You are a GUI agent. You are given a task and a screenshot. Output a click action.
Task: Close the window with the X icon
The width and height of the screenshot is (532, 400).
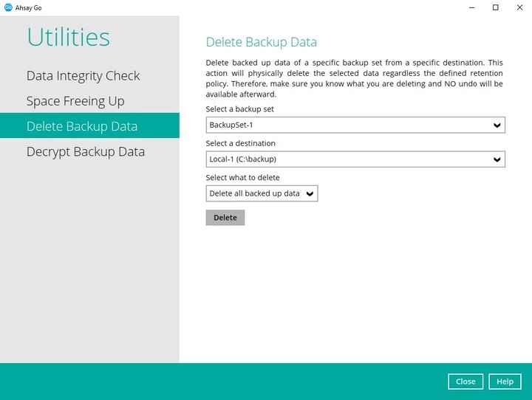pyautogui.click(x=519, y=7)
